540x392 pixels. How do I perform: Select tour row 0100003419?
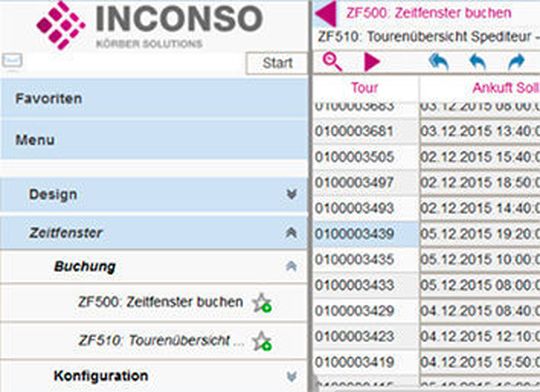365,362
